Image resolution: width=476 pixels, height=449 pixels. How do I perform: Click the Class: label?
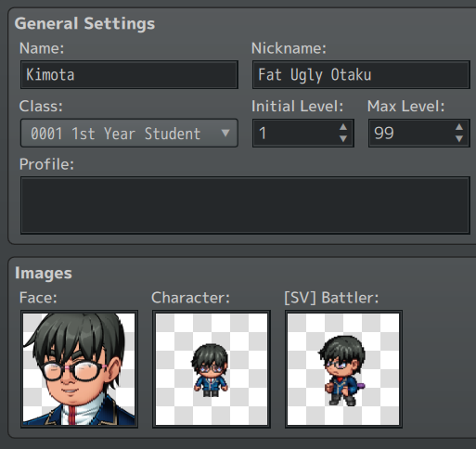point(41,107)
